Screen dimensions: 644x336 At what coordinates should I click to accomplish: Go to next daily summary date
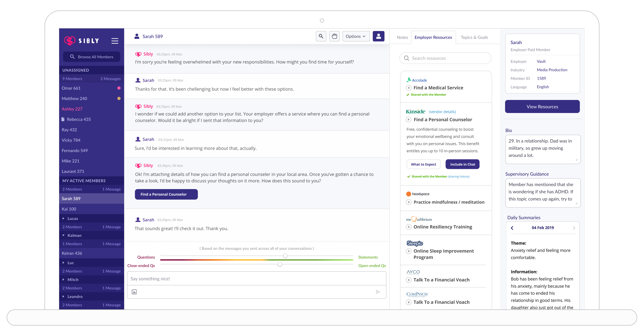click(x=574, y=228)
